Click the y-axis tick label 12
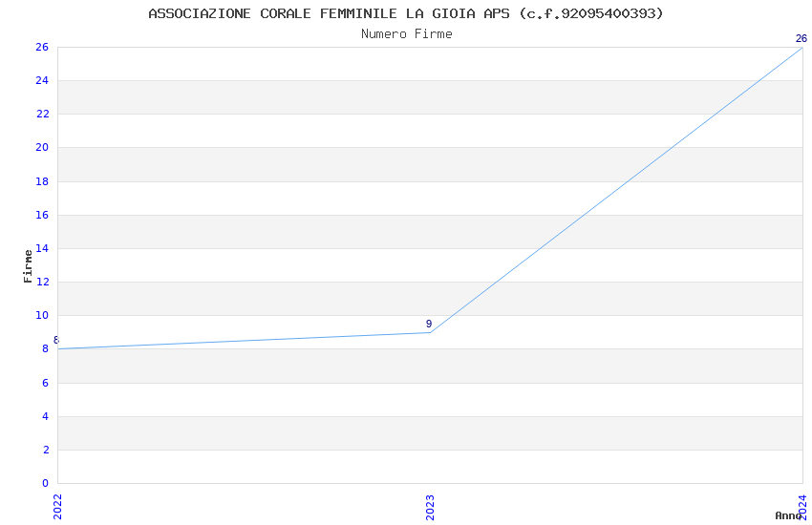This screenshot has height=525, width=812. pyautogui.click(x=42, y=282)
